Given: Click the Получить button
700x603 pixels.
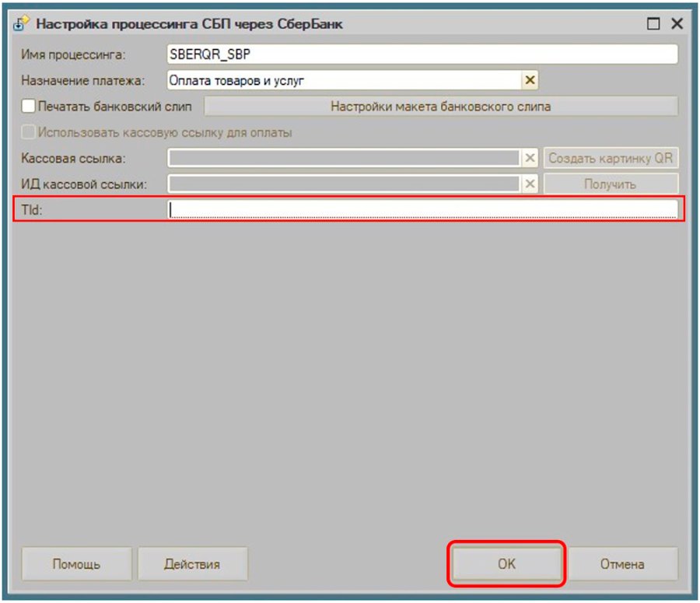Looking at the screenshot, I should (x=611, y=184).
